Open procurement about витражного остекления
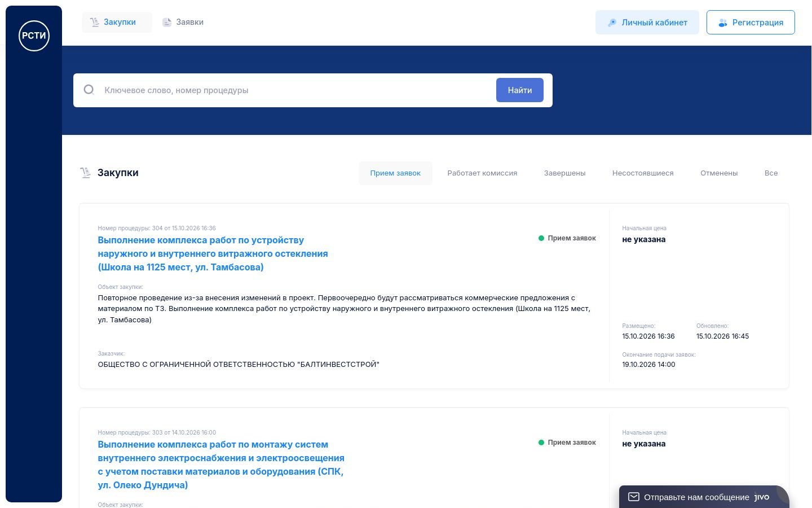Image resolution: width=812 pixels, height=508 pixels. coord(213,254)
